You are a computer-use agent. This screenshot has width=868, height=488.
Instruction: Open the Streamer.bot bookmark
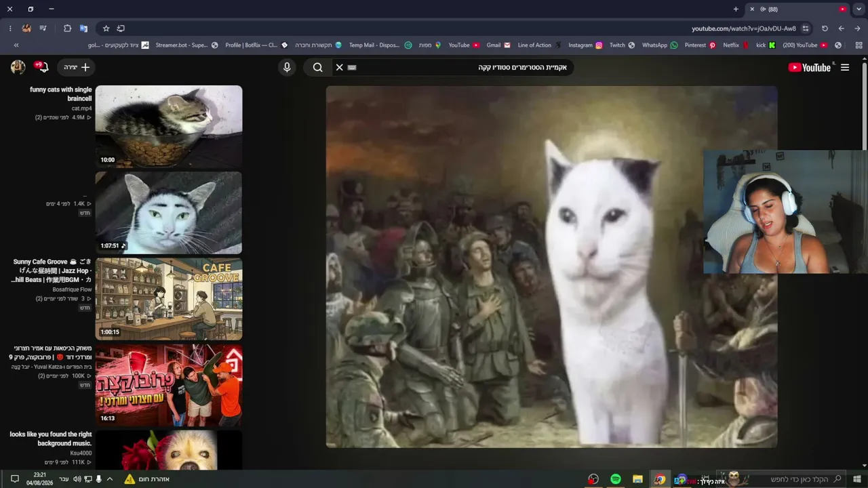[x=186, y=45]
